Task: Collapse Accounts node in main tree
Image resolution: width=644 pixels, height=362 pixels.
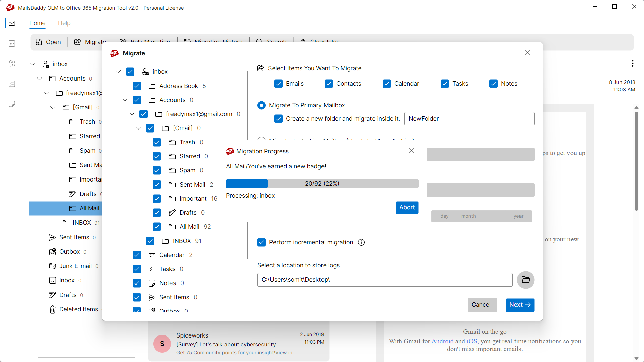Action: [39, 79]
